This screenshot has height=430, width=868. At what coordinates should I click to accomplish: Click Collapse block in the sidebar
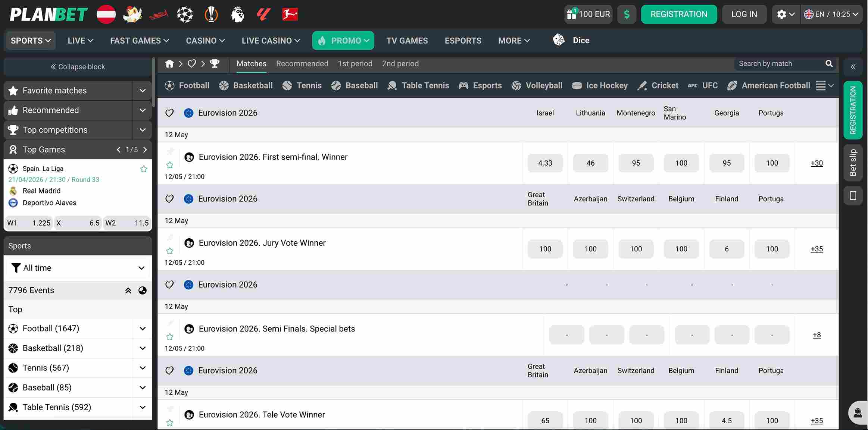(78, 67)
